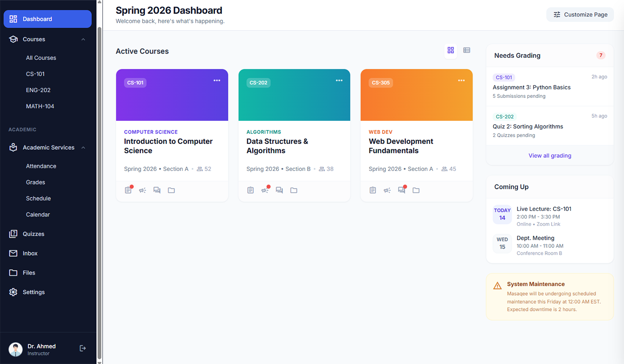
Task: Open Dept. Meeting event
Action: pyautogui.click(x=550, y=245)
